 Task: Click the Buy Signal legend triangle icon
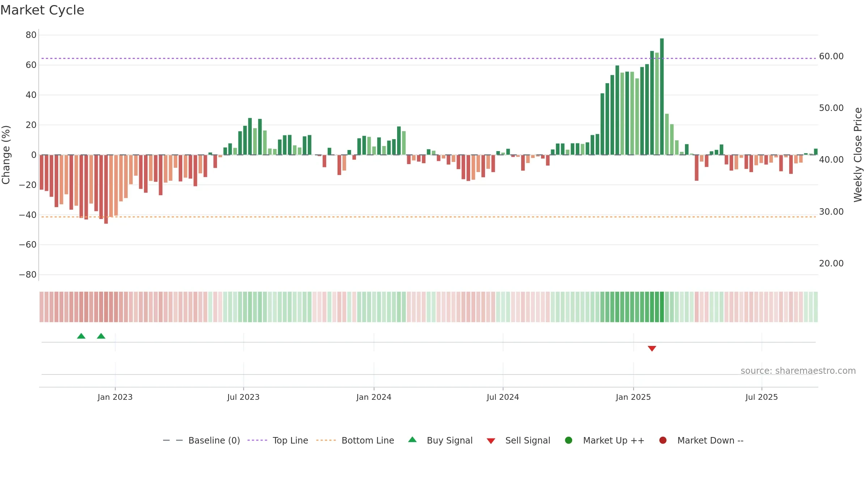(x=412, y=440)
